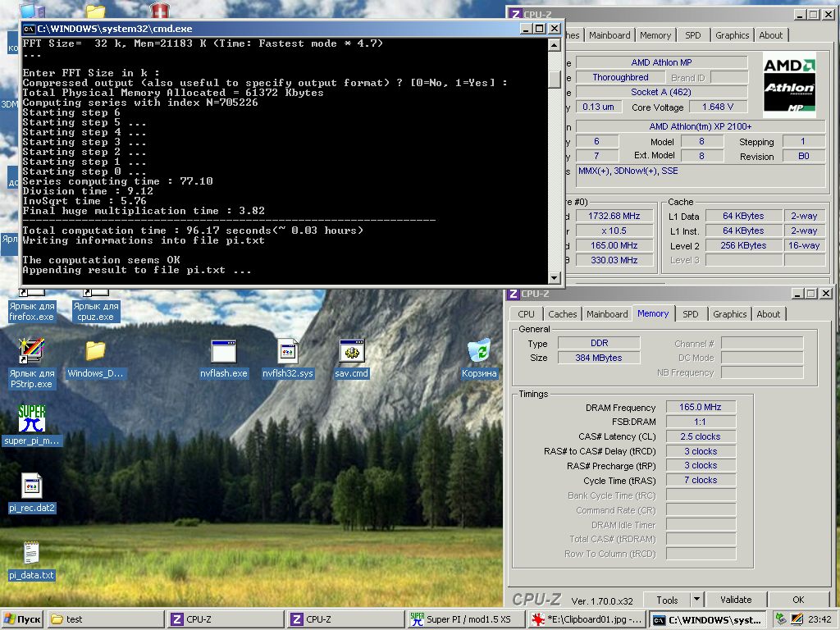
Task: Switch to the C:\WINDOWS\syst... taskbar button
Action: point(708,619)
